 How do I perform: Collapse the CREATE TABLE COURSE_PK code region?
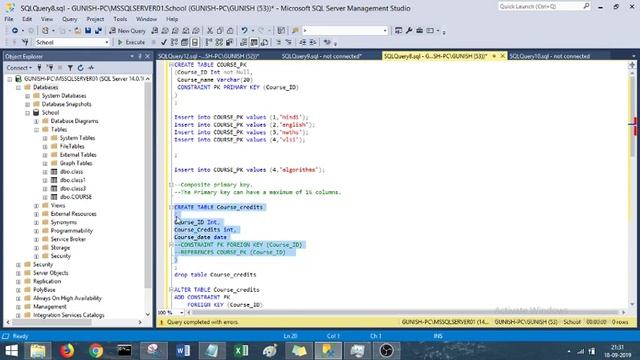click(171, 65)
